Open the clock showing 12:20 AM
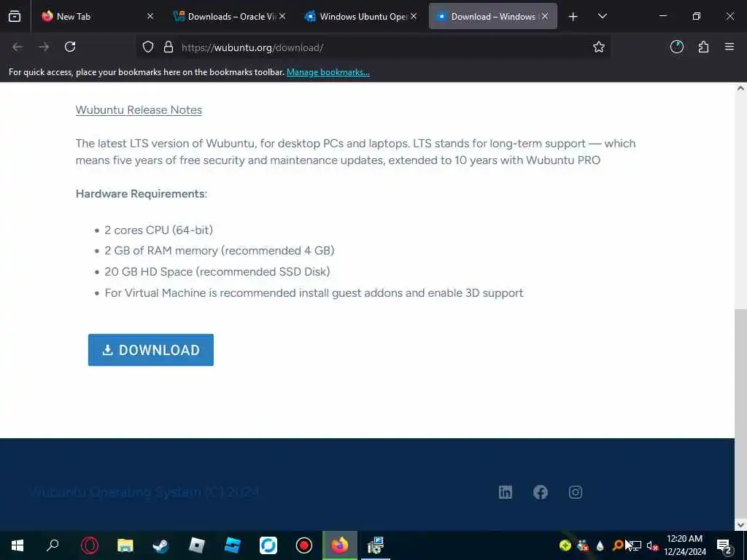747x560 pixels. tap(684, 545)
